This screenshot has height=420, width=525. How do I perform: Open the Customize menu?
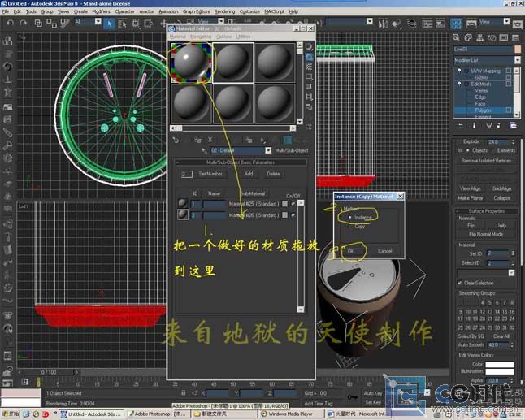(x=249, y=11)
